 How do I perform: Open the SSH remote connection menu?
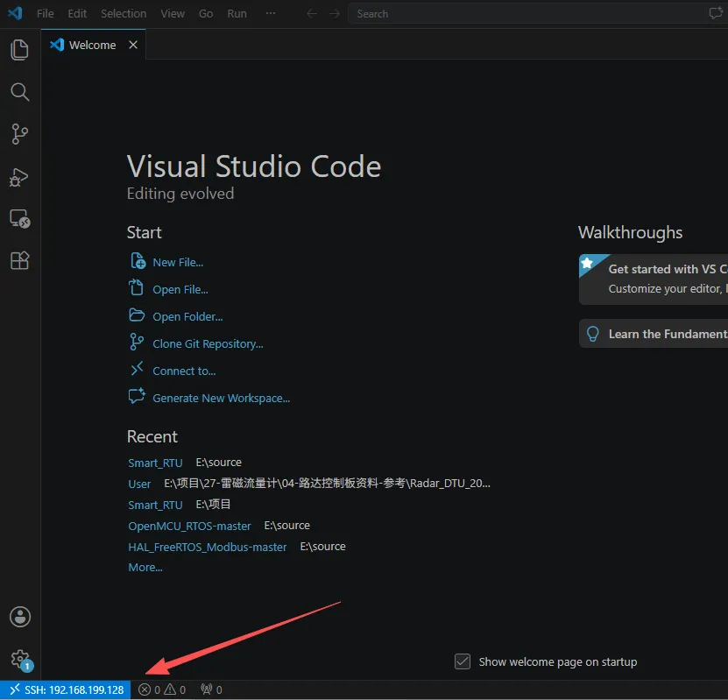(66, 689)
